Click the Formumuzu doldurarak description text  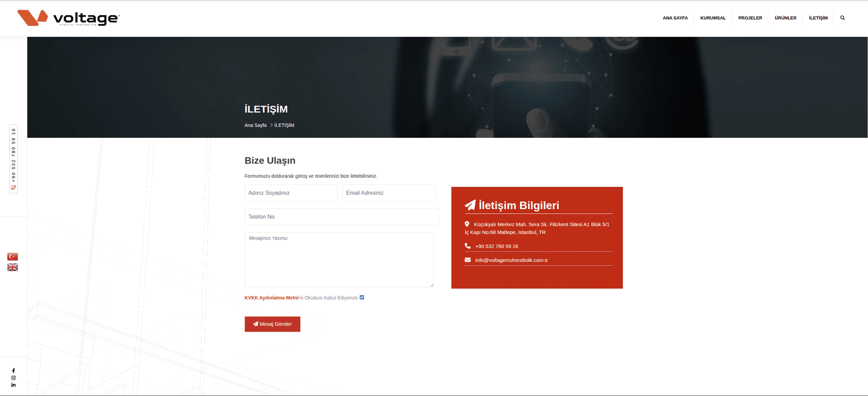tap(311, 176)
